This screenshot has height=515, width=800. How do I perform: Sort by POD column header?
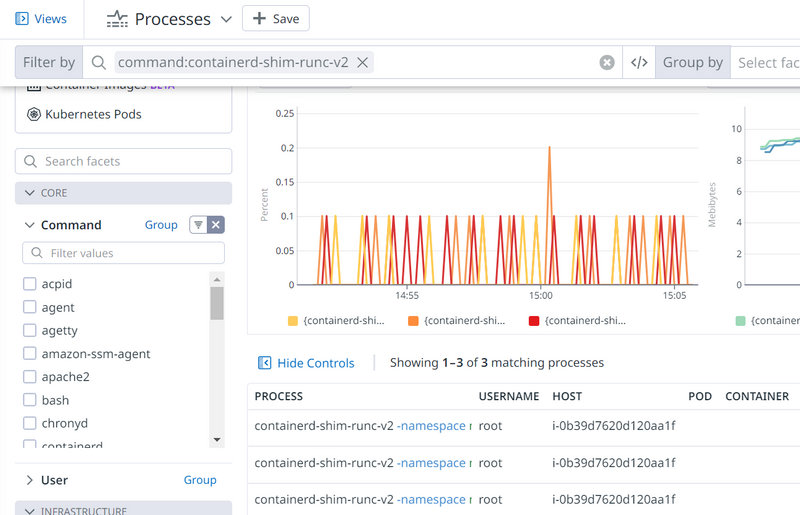pos(700,396)
